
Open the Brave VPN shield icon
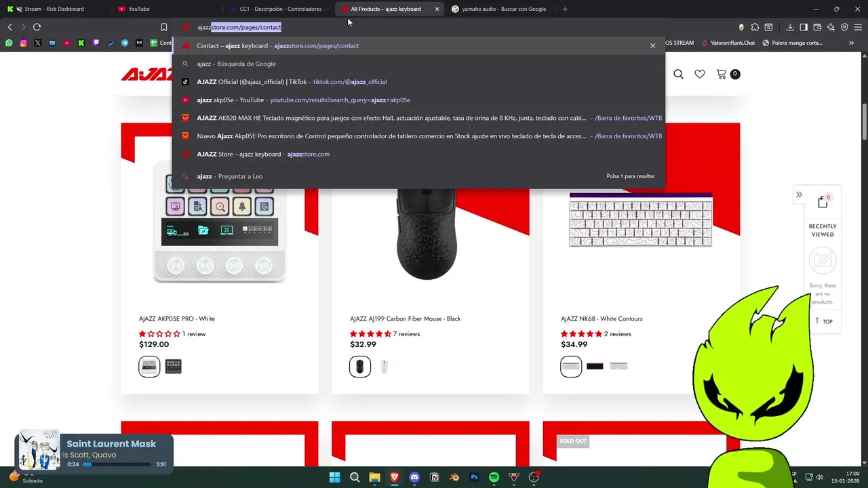coord(844,27)
